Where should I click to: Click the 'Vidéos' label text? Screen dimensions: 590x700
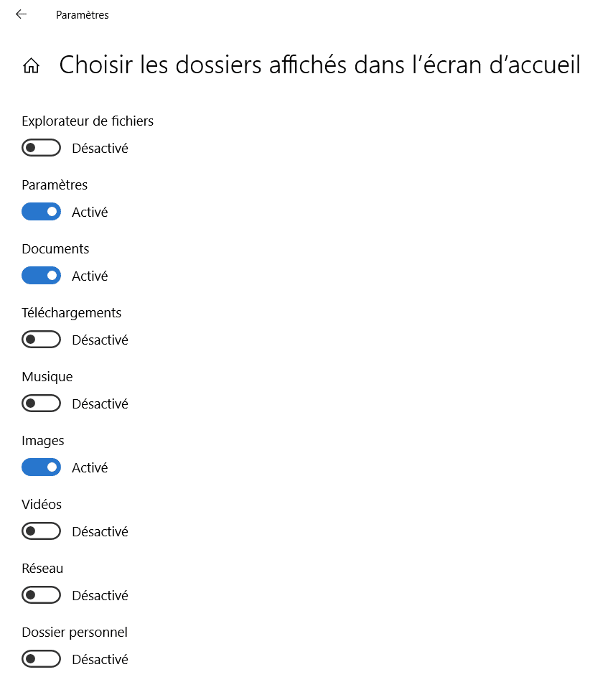pyautogui.click(x=42, y=505)
